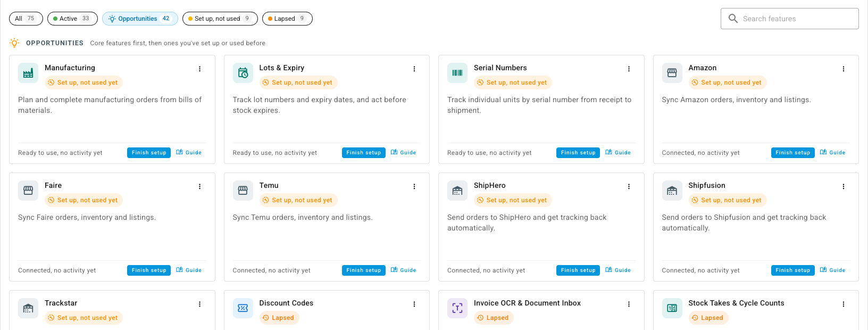The height and width of the screenshot is (330, 868).
Task: Open the Temu guide
Action: tap(404, 270)
